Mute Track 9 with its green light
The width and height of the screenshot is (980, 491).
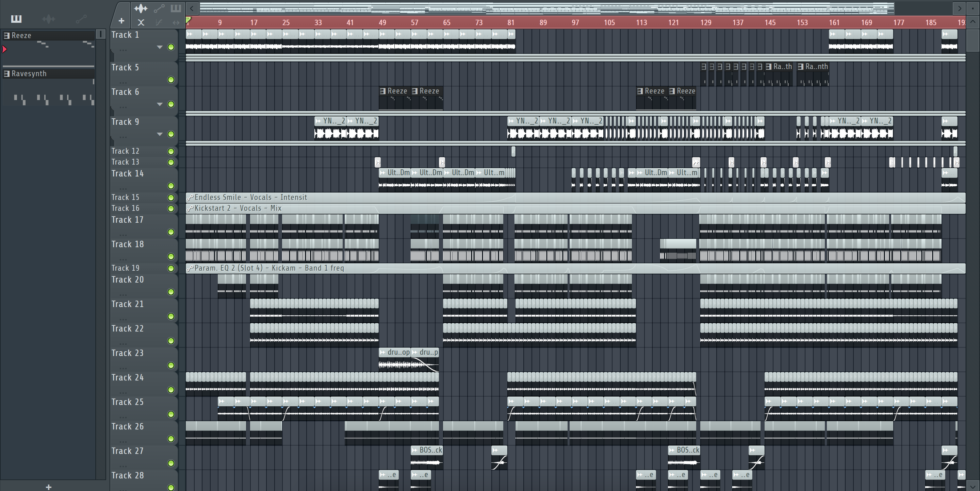point(171,134)
